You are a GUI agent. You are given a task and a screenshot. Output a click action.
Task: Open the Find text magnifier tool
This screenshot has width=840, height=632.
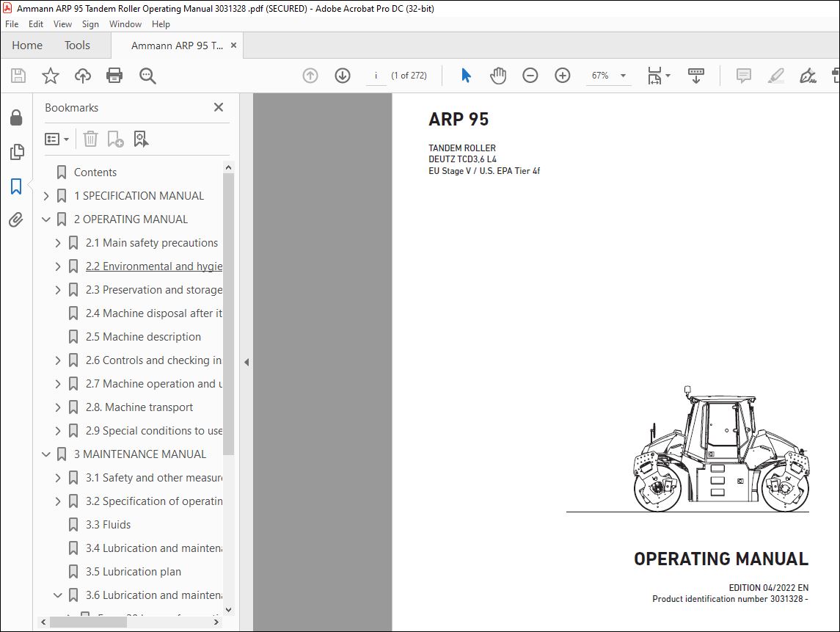coord(147,76)
